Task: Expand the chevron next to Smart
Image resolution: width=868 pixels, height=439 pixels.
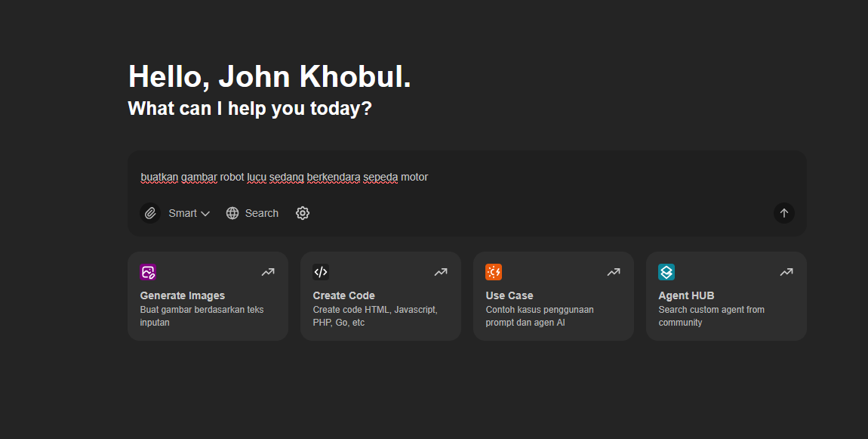Action: point(205,214)
